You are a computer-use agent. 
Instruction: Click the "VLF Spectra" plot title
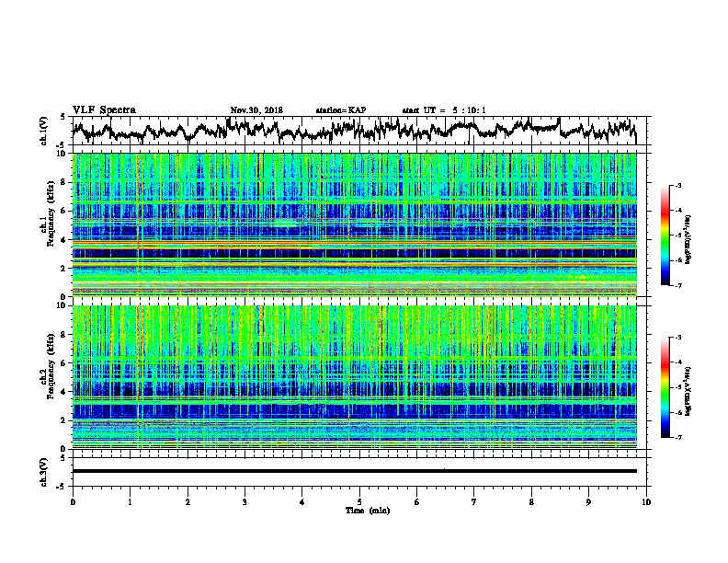(104, 110)
